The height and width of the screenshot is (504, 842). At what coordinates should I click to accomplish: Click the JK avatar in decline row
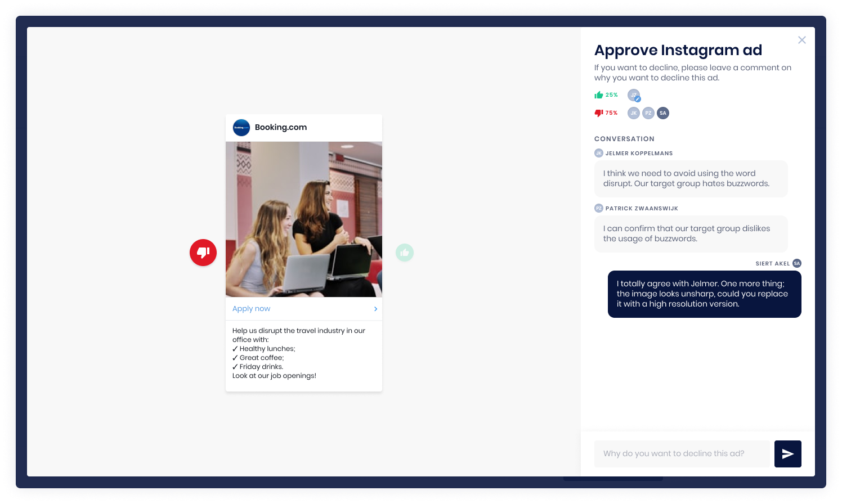(634, 113)
